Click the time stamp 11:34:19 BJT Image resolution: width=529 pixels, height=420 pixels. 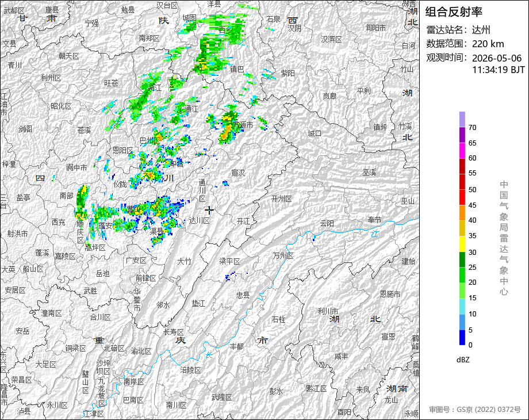[x=499, y=70]
